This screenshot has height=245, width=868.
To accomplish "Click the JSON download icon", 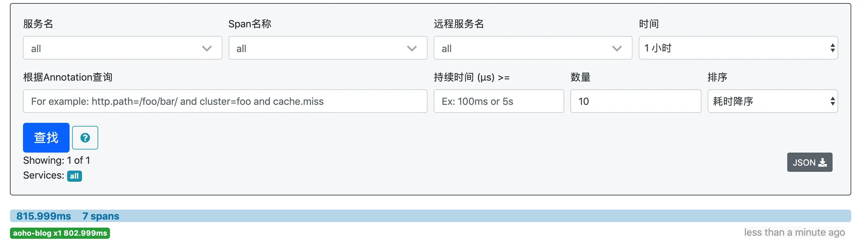I will point(823,163).
